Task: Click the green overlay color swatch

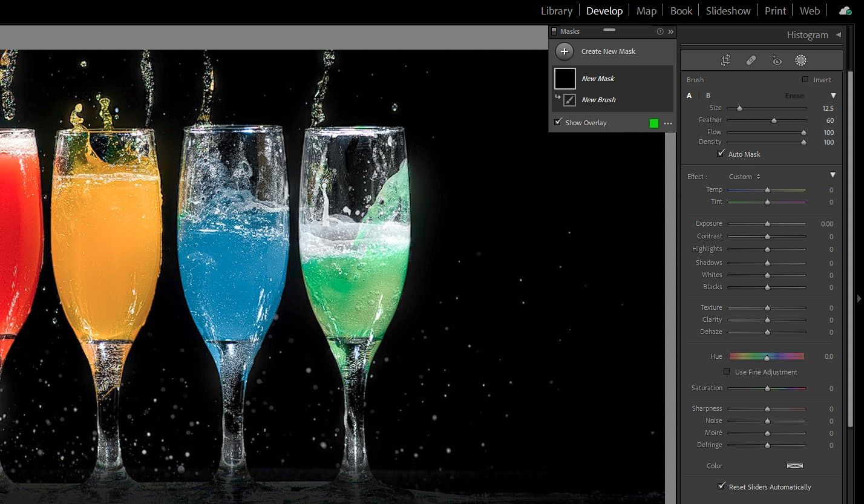Action: [x=653, y=123]
